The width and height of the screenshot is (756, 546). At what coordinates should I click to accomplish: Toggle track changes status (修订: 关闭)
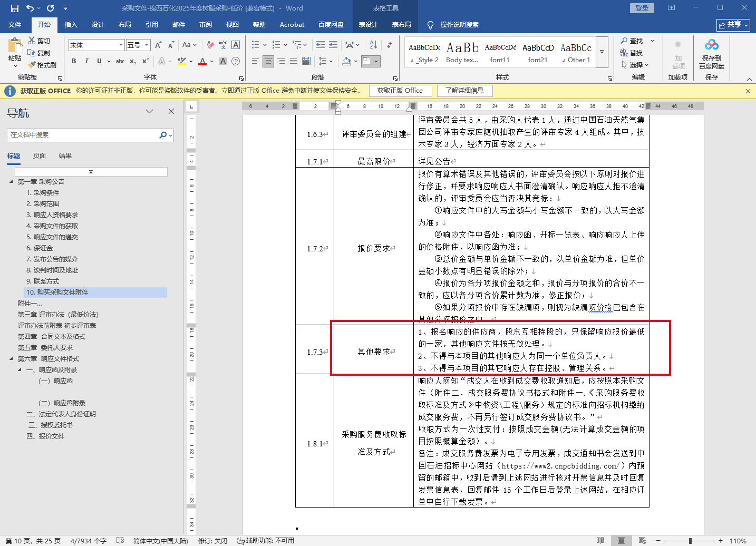click(213, 541)
